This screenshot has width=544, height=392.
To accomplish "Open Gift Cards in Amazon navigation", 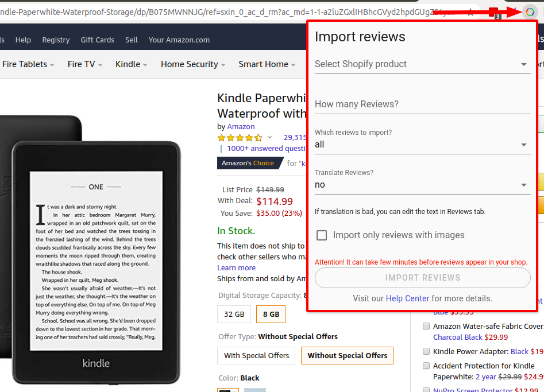I will (x=98, y=40).
